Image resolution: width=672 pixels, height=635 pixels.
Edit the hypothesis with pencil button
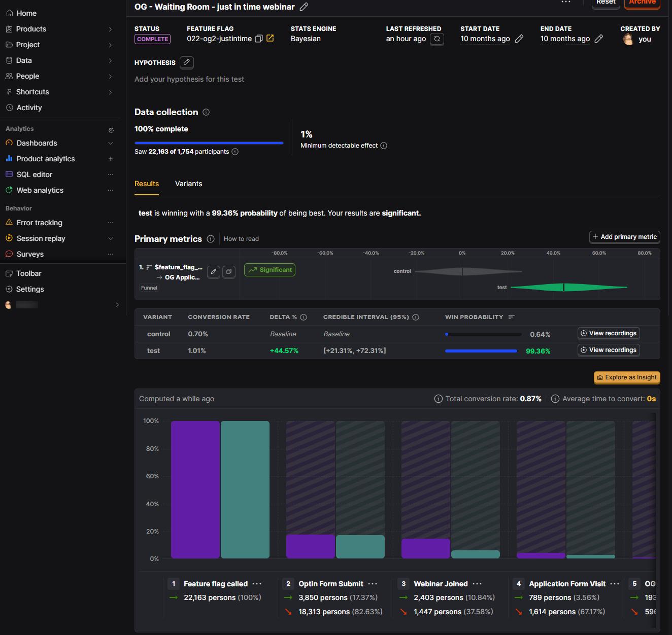click(187, 62)
